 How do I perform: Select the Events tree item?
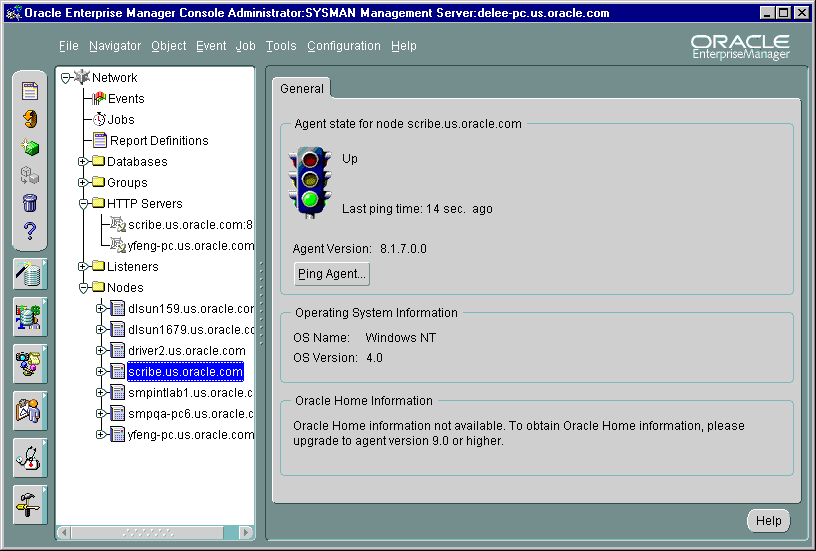126,98
